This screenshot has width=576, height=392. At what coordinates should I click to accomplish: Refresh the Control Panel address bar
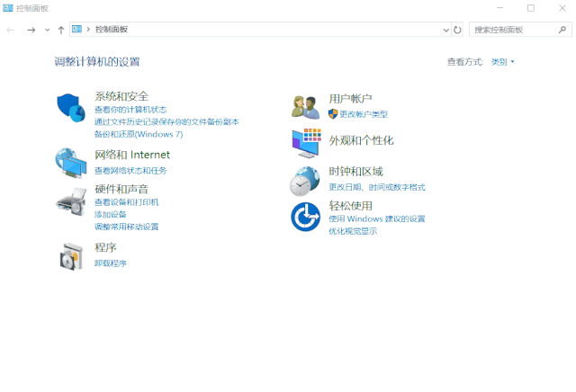[x=457, y=30]
